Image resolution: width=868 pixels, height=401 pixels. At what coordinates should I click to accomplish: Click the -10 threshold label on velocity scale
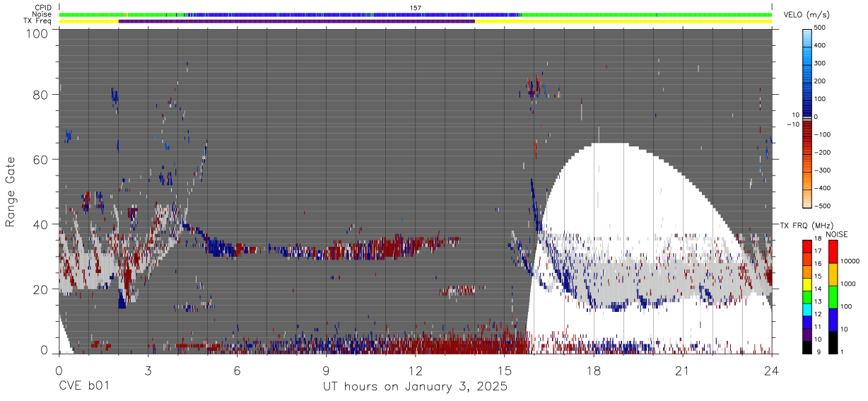coord(792,124)
